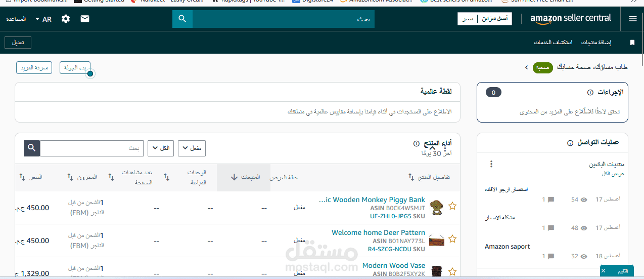
Task: Focus the top بحث search field
Action: point(284,19)
